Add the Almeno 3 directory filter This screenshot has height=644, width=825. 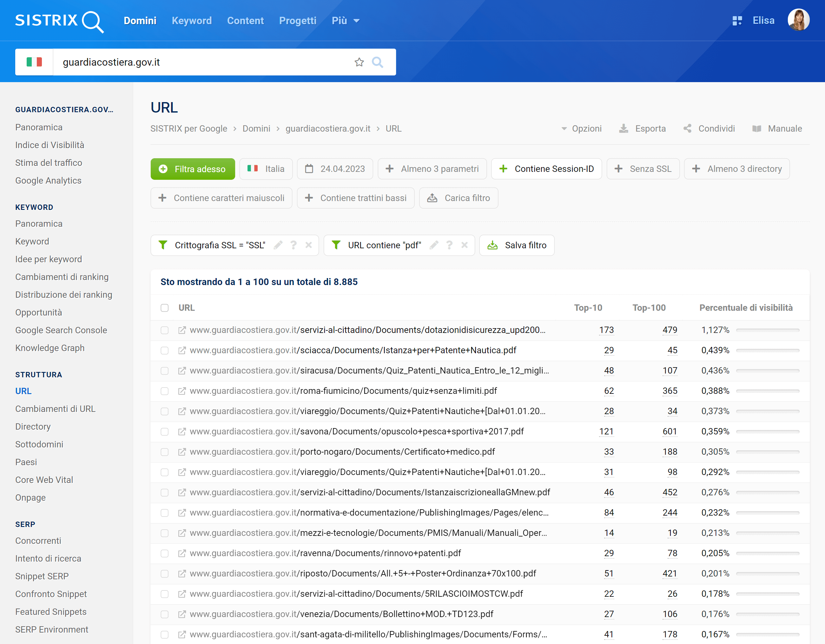point(737,169)
